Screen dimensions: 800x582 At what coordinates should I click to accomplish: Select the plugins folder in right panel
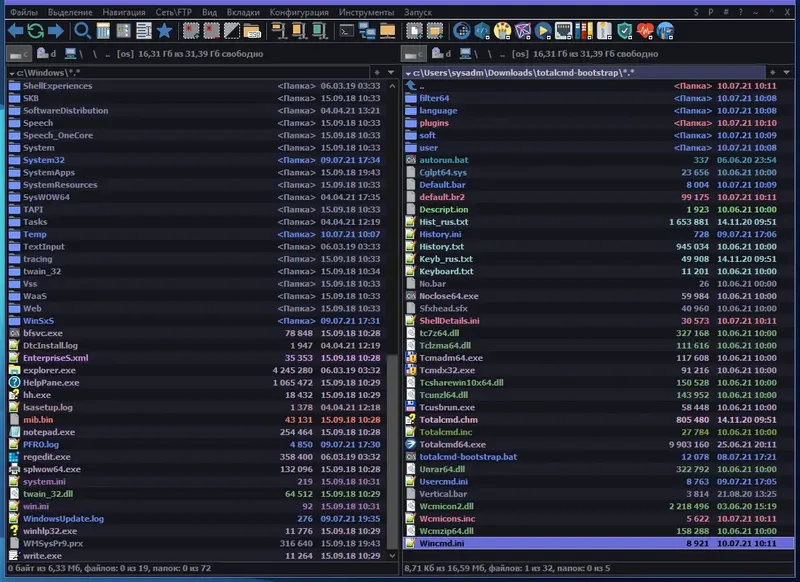599,122
